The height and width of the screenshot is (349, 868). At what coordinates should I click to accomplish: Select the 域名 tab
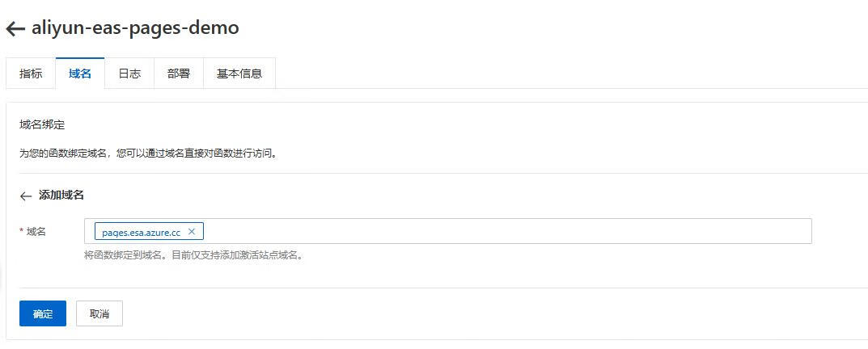80,74
